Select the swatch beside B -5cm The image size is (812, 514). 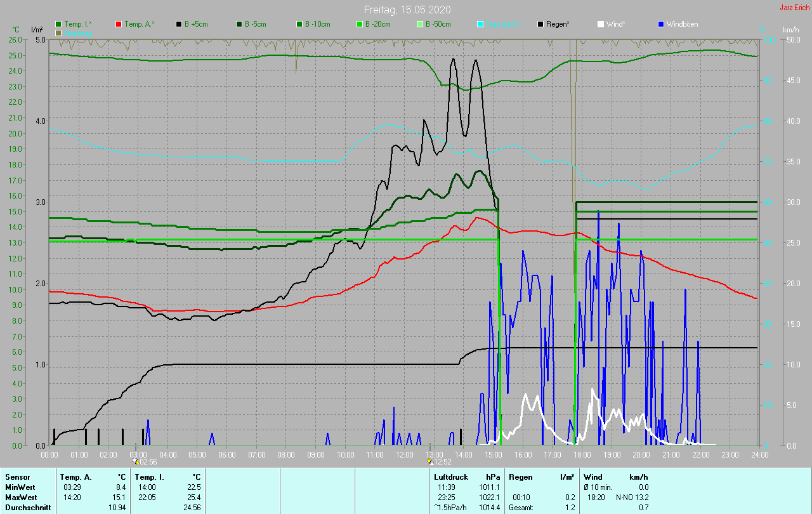(x=239, y=24)
